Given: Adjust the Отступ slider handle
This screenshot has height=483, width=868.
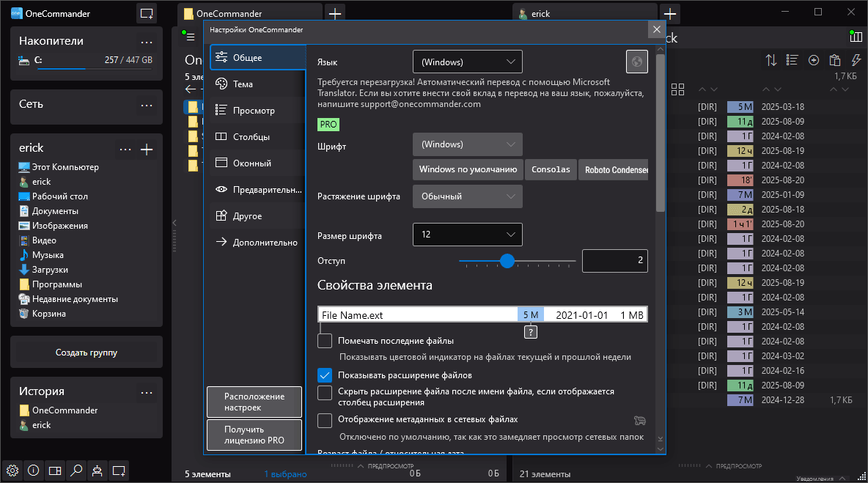Looking at the screenshot, I should [x=507, y=261].
